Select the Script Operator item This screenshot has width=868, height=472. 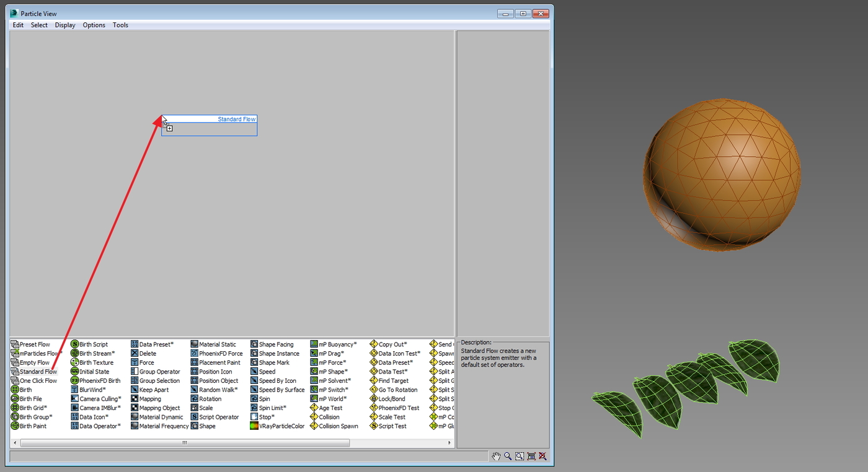215,417
